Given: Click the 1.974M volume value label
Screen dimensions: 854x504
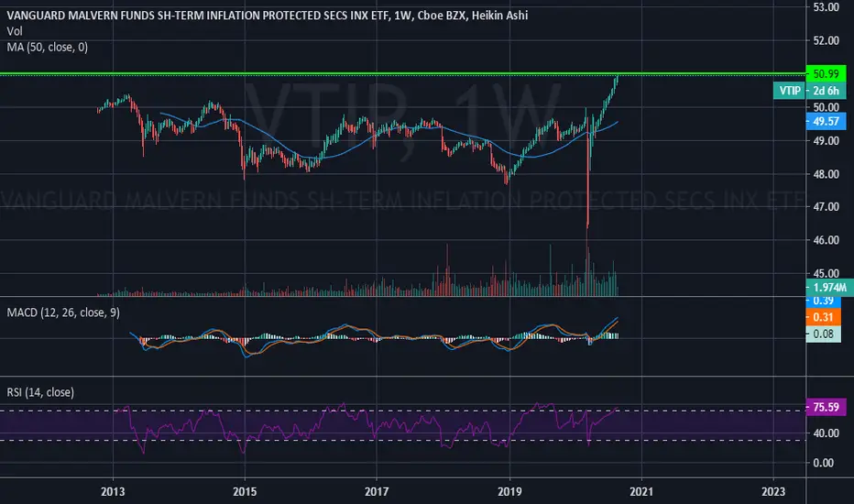Looking at the screenshot, I should click(829, 287).
